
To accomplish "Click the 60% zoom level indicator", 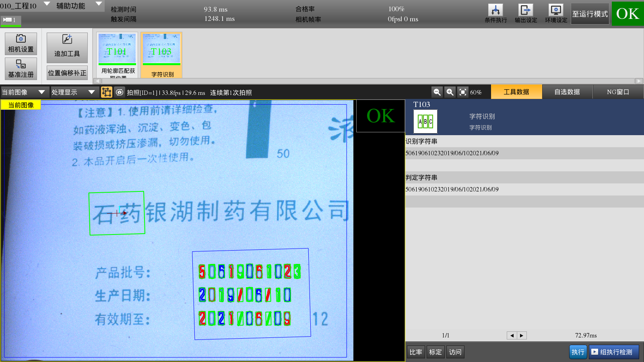I will pyautogui.click(x=475, y=92).
